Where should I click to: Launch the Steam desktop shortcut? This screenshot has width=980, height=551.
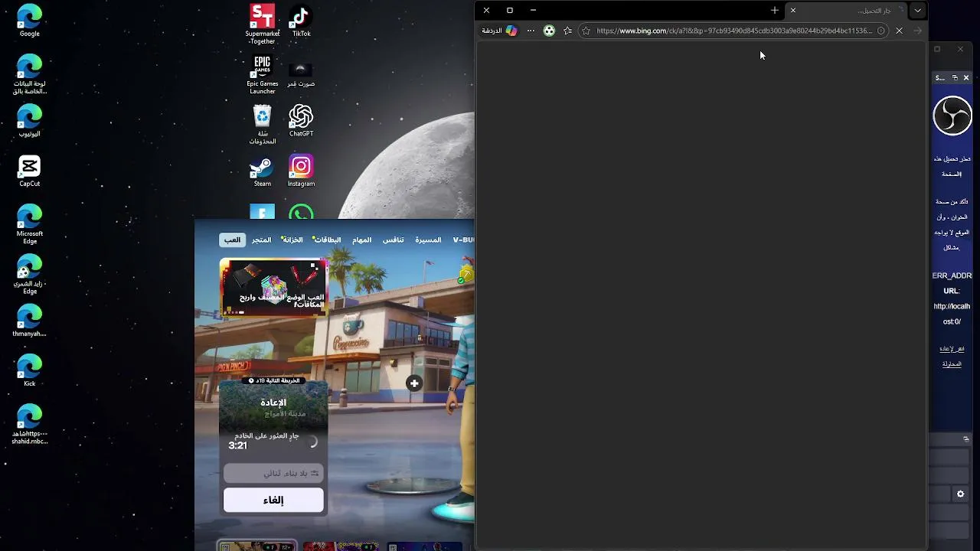(263, 171)
